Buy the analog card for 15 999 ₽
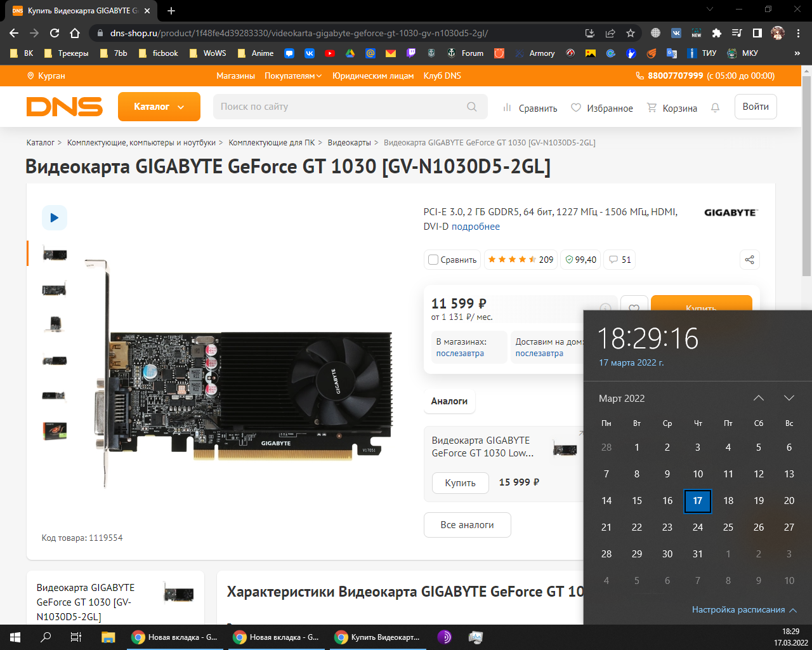Screen dimensions: 812x650 click(x=461, y=483)
